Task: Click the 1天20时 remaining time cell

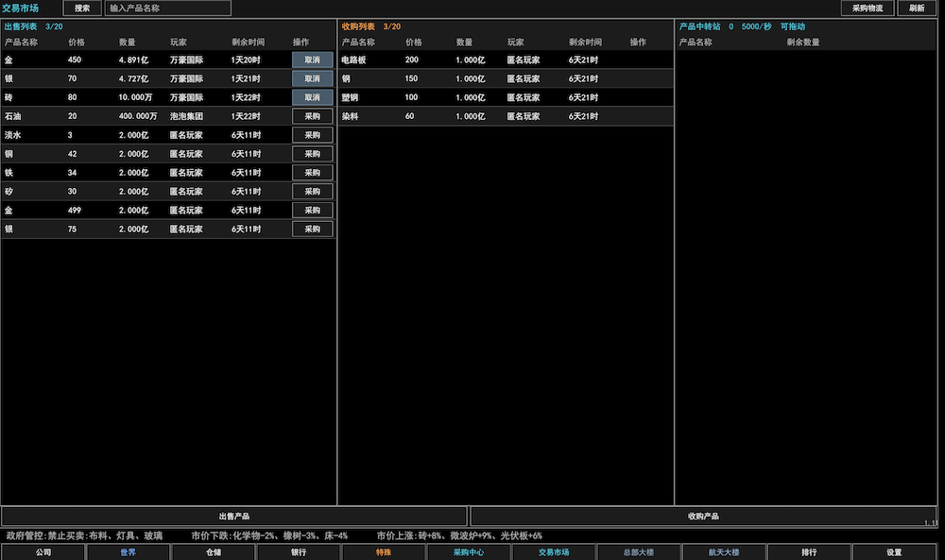Action: click(x=246, y=59)
